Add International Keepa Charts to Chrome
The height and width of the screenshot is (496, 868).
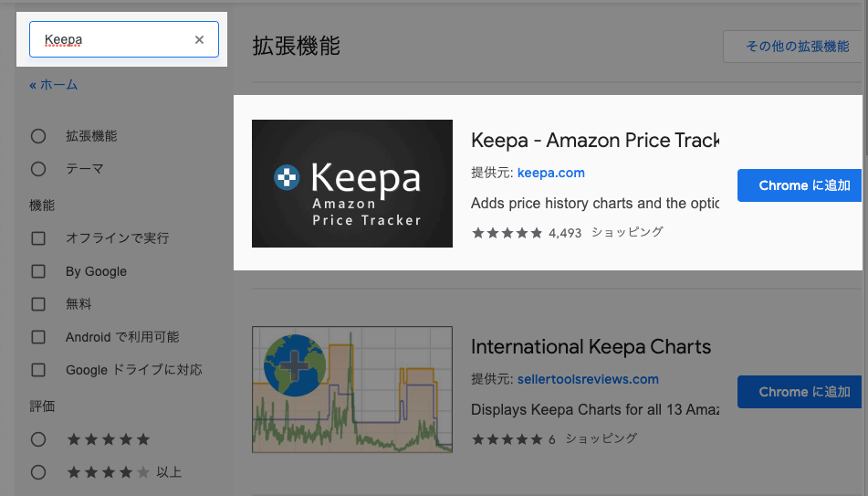pos(800,392)
